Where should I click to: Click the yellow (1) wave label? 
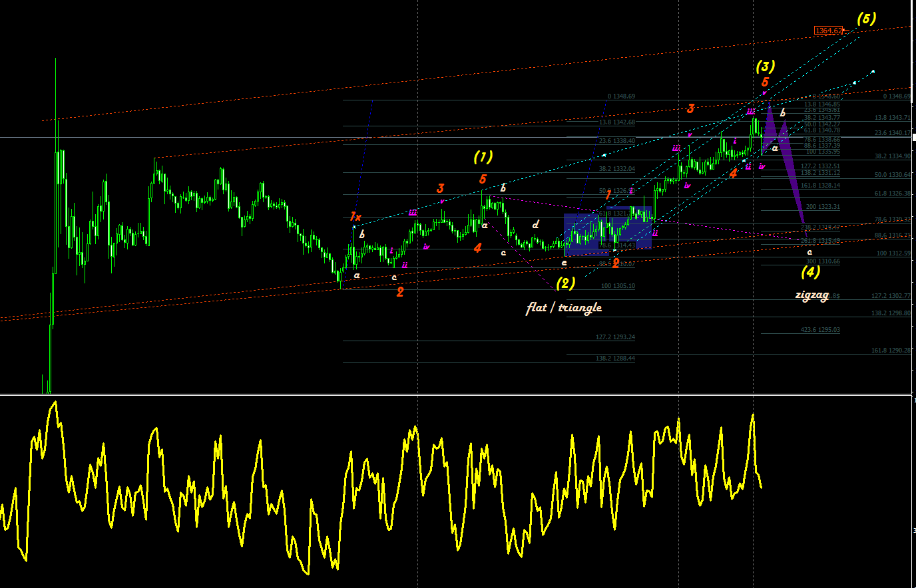[x=483, y=157]
